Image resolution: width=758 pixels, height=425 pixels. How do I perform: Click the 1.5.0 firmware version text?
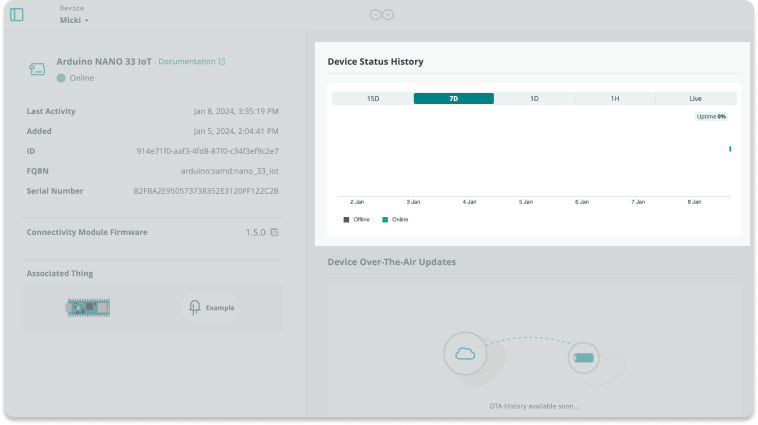tap(255, 233)
